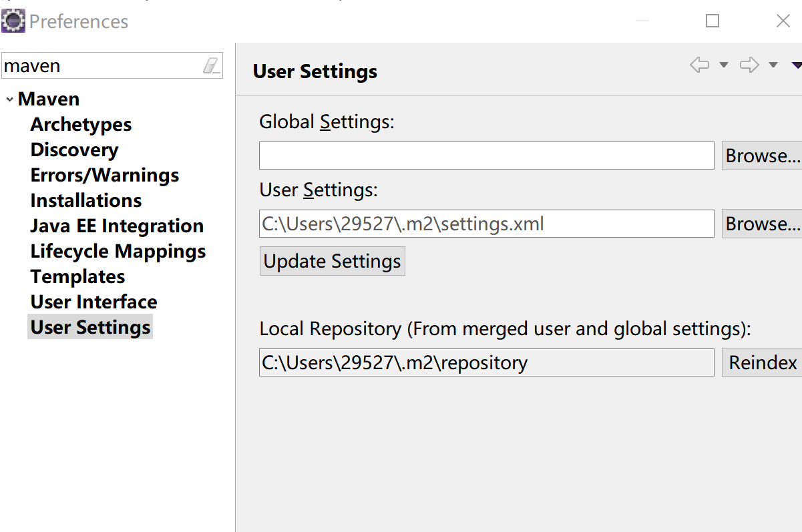Open the Java EE Integration page
This screenshot has height=532, width=802.
(117, 226)
